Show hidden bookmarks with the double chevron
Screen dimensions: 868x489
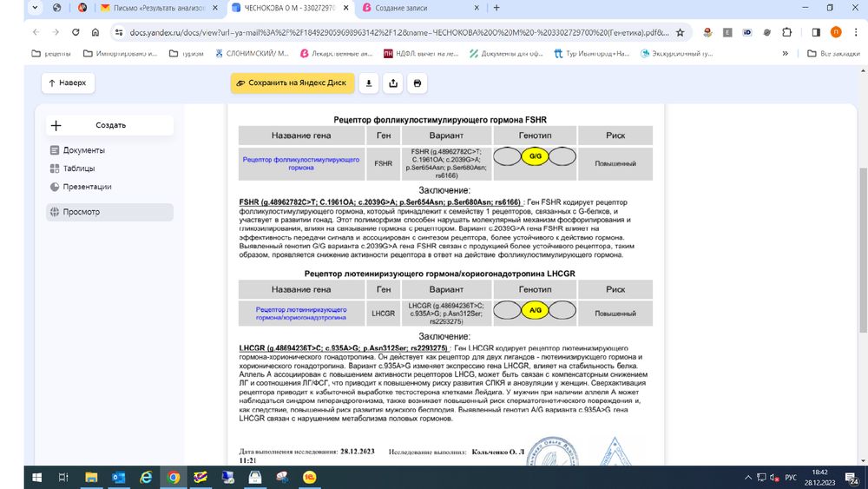point(785,54)
